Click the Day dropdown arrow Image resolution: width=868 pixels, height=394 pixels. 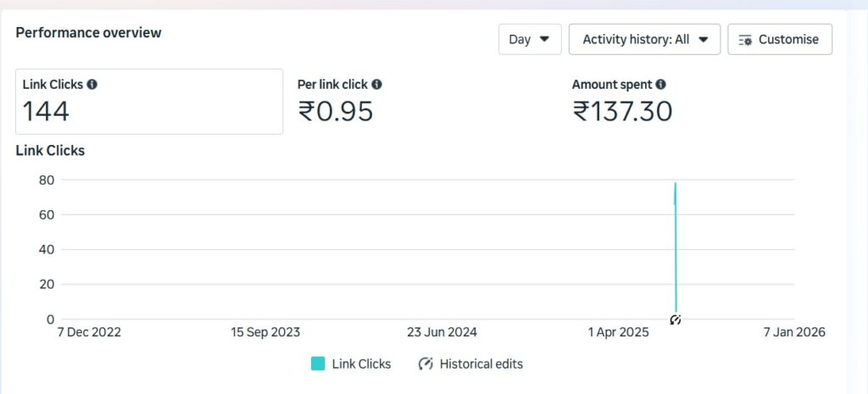[545, 39]
